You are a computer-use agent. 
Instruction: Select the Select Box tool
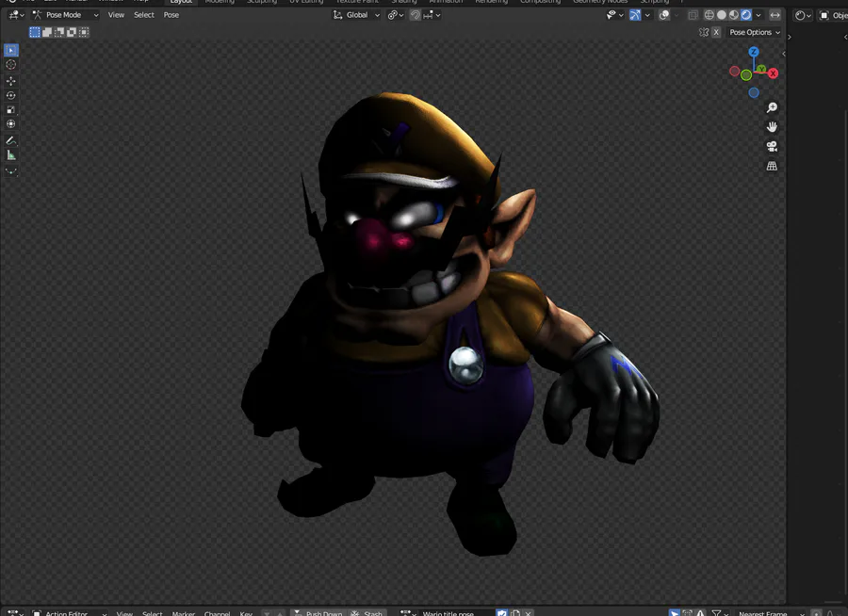click(x=10, y=50)
